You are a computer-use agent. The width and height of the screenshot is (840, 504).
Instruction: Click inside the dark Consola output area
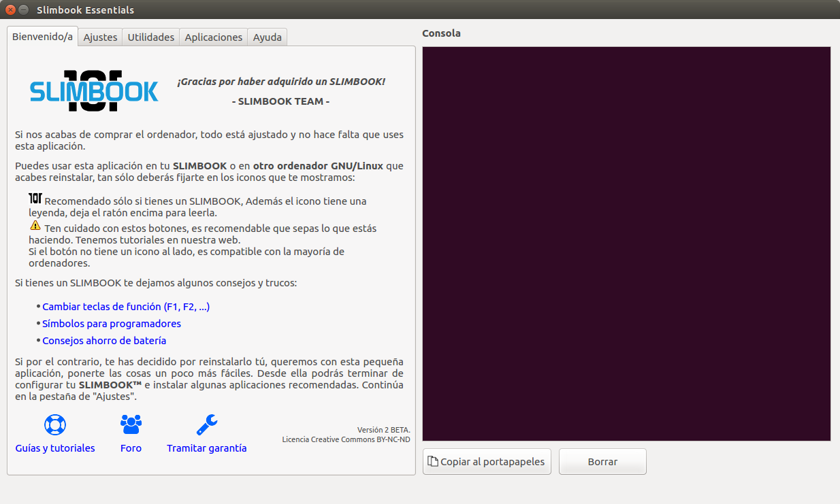(x=626, y=243)
